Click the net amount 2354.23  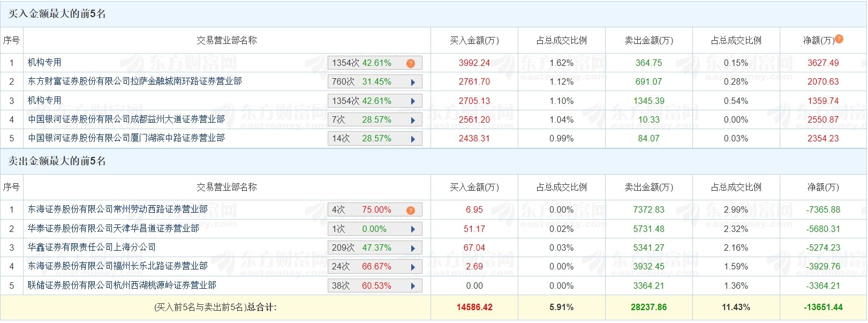click(824, 138)
